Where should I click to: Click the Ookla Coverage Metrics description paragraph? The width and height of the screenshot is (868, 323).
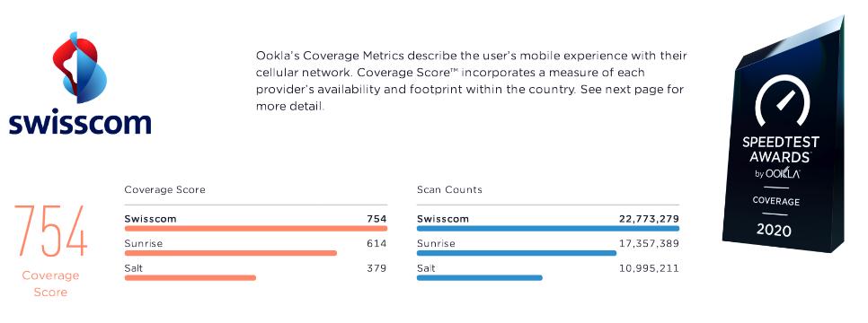pyautogui.click(x=471, y=81)
